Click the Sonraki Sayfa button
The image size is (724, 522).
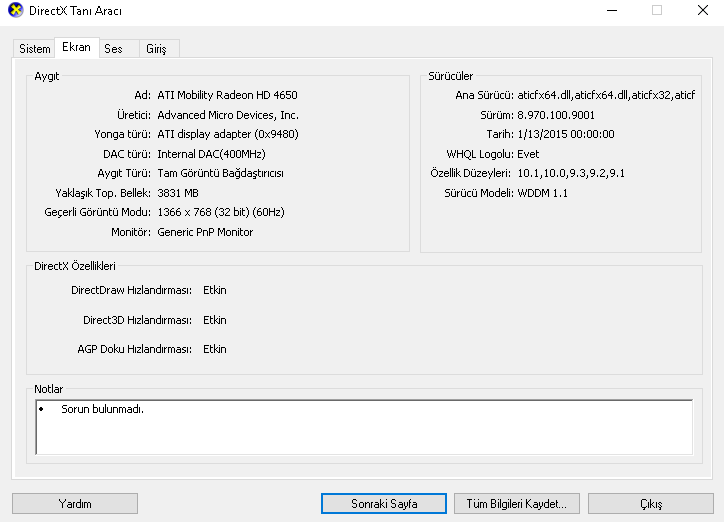(384, 504)
